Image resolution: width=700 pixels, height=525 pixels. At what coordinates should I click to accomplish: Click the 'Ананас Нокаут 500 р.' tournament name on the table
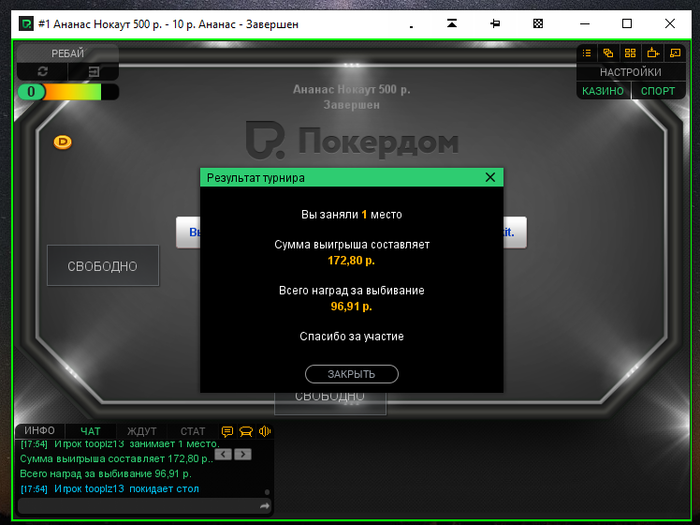[351, 90]
